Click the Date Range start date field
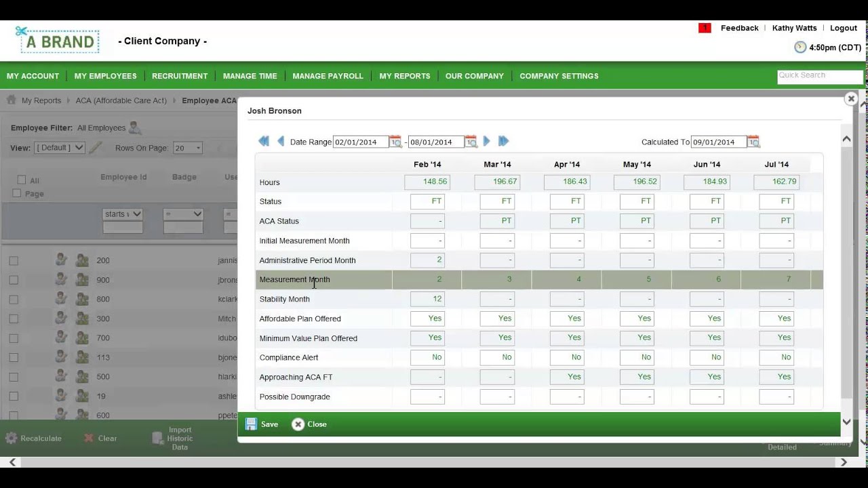Image resolution: width=868 pixels, height=488 pixels. (x=360, y=142)
